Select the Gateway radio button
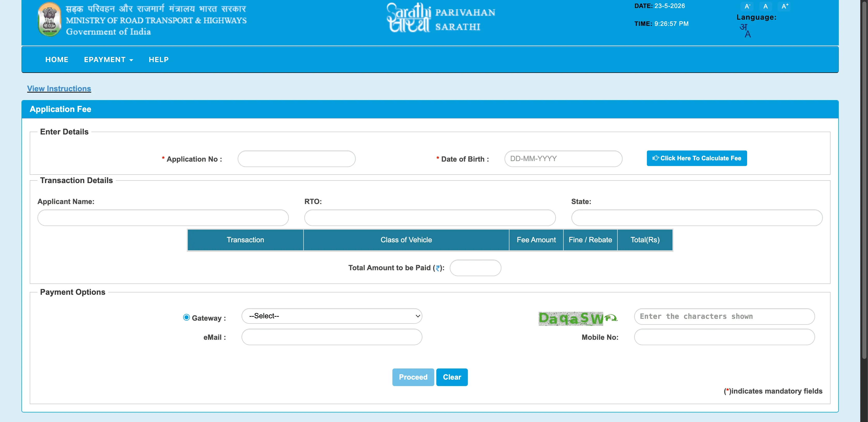This screenshot has height=422, width=868. 186,318
